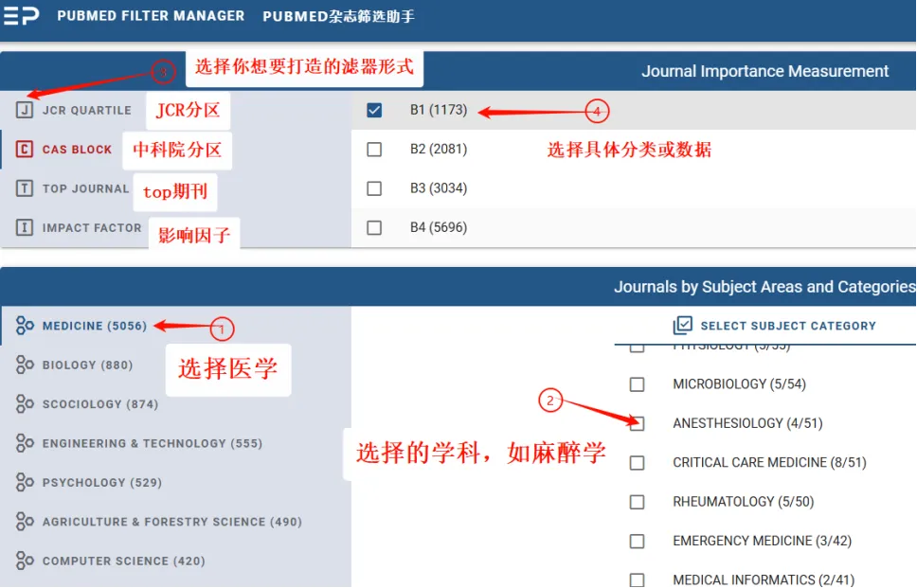Screen dimensions: 917x588
Task: Click the EMERGENCY MEDICINE (3/42) label
Action: tap(762, 541)
